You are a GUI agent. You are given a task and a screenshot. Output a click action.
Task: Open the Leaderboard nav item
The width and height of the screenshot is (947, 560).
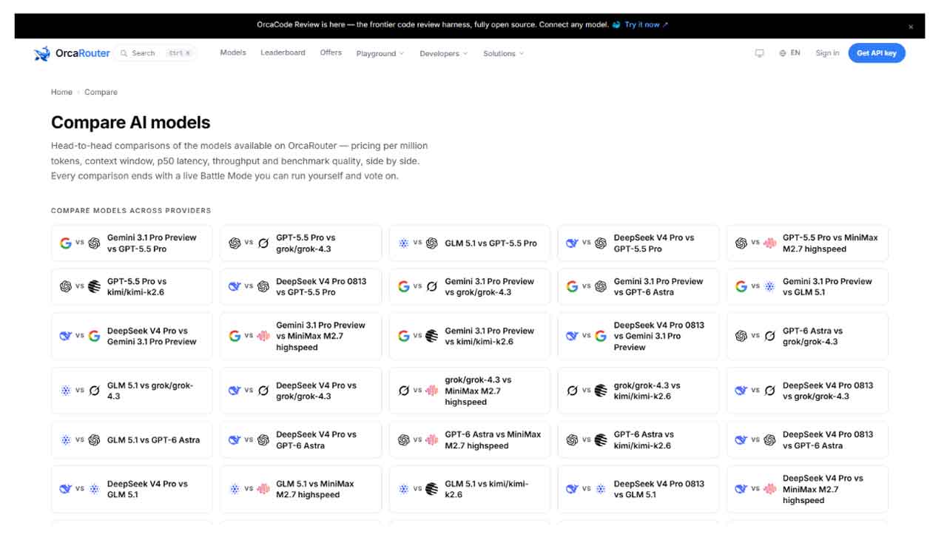pos(283,53)
